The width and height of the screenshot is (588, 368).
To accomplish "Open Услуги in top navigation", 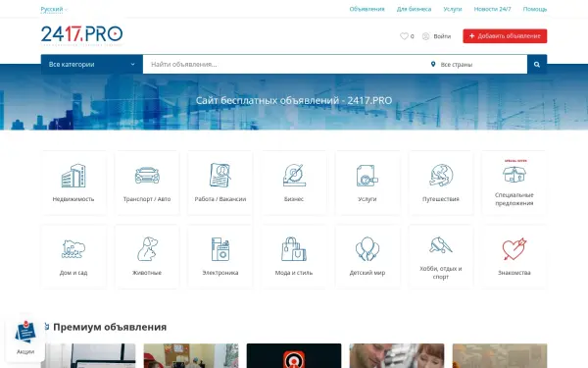I will click(x=453, y=9).
